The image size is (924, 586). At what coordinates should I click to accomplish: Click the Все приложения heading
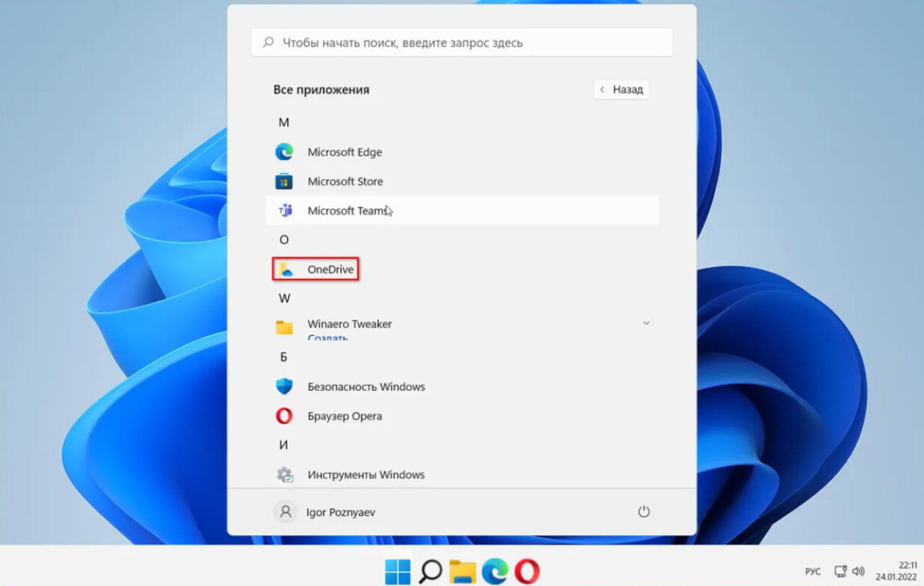click(x=321, y=90)
